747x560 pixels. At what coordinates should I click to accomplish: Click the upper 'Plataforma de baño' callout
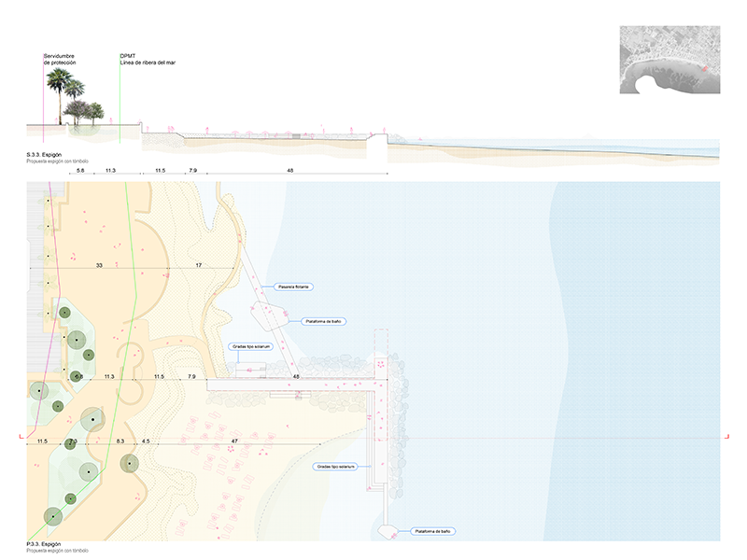point(323,321)
